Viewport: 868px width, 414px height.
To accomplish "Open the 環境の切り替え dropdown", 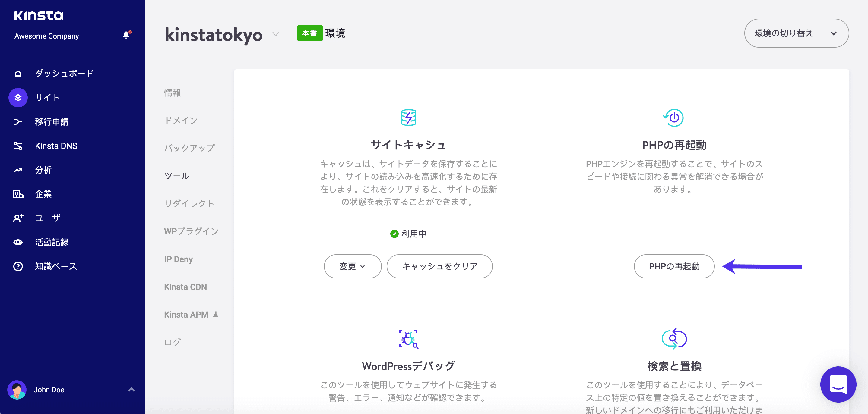I will coord(796,33).
